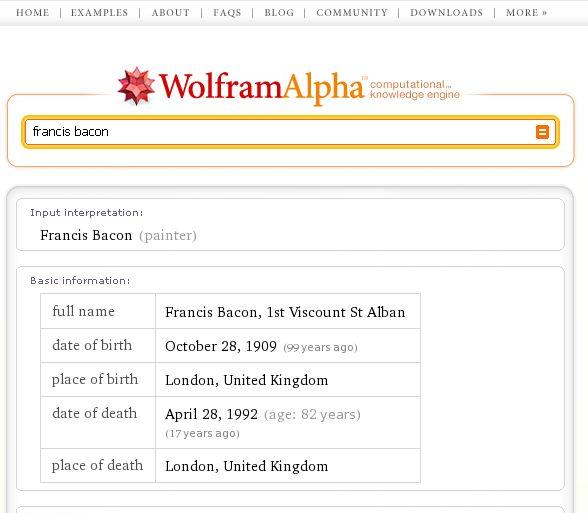Click the 'computational knowledge engine' tagline
The height and width of the screenshot is (513, 588).
point(415,89)
